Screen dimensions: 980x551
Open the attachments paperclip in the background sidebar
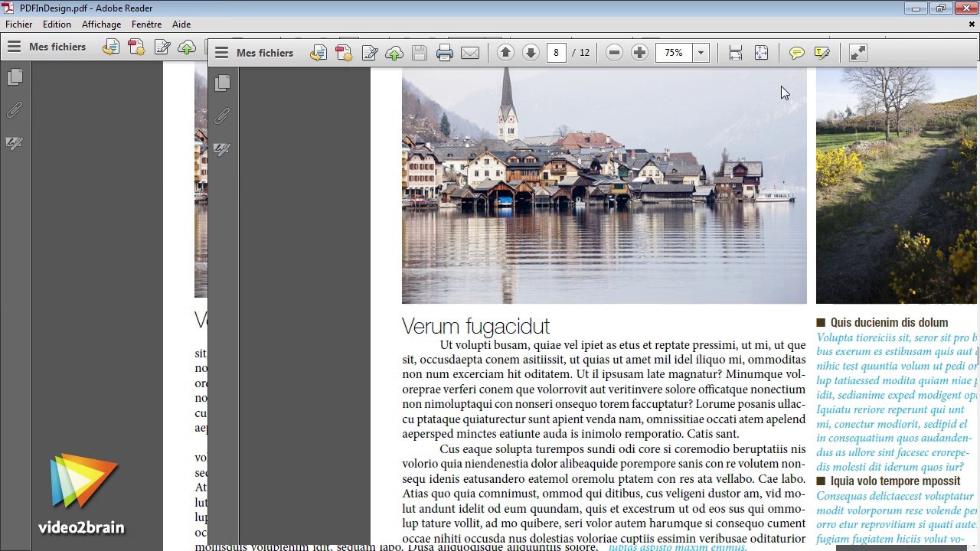pos(15,111)
